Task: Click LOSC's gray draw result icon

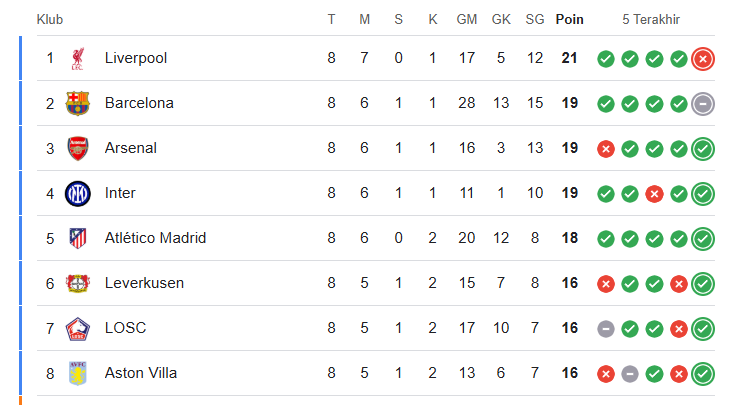Action: pyautogui.click(x=605, y=329)
